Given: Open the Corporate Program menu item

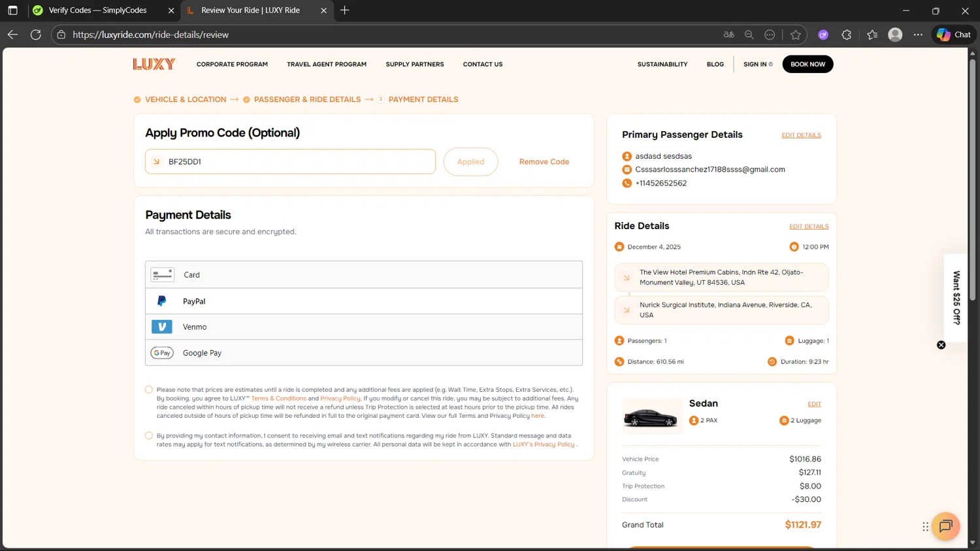Looking at the screenshot, I should (x=232, y=64).
